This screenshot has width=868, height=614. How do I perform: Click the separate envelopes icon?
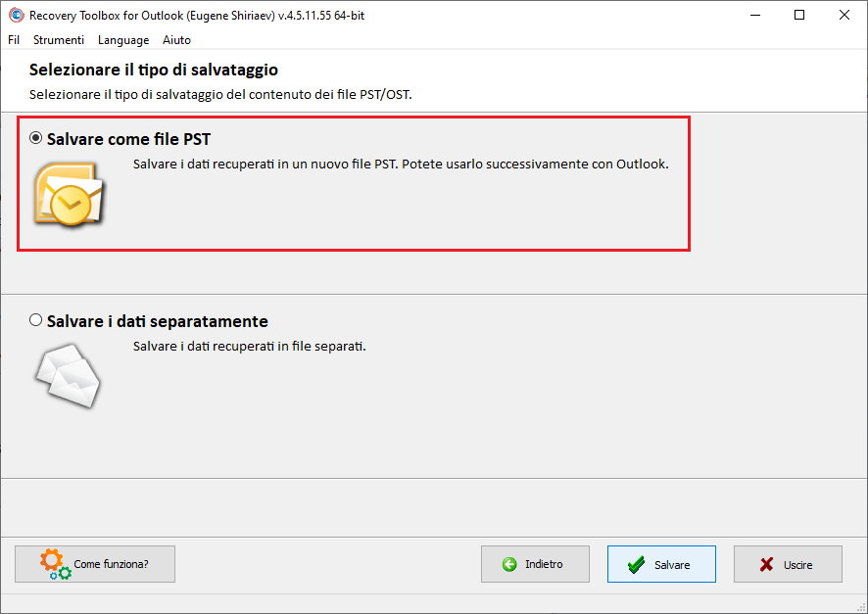69,376
